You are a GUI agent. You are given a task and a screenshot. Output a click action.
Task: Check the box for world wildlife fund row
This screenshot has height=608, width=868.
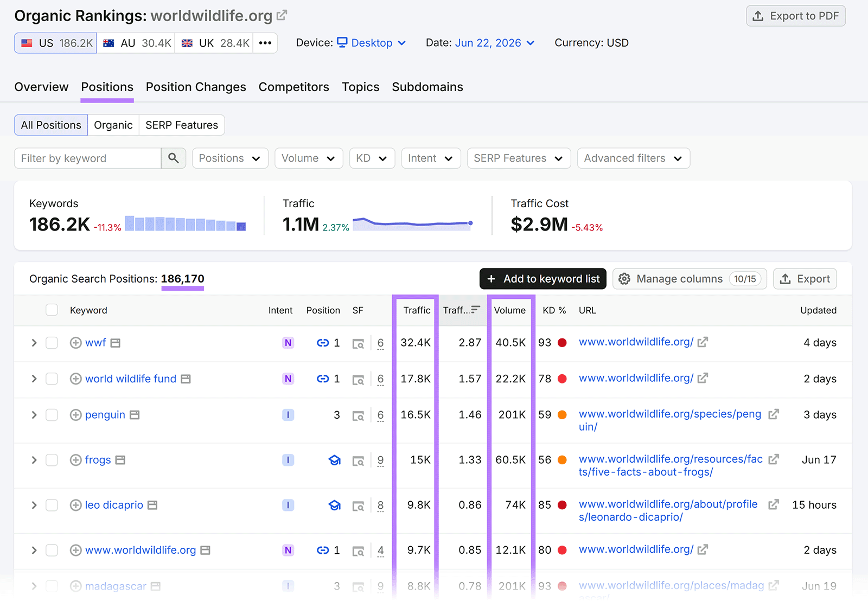tap(52, 379)
